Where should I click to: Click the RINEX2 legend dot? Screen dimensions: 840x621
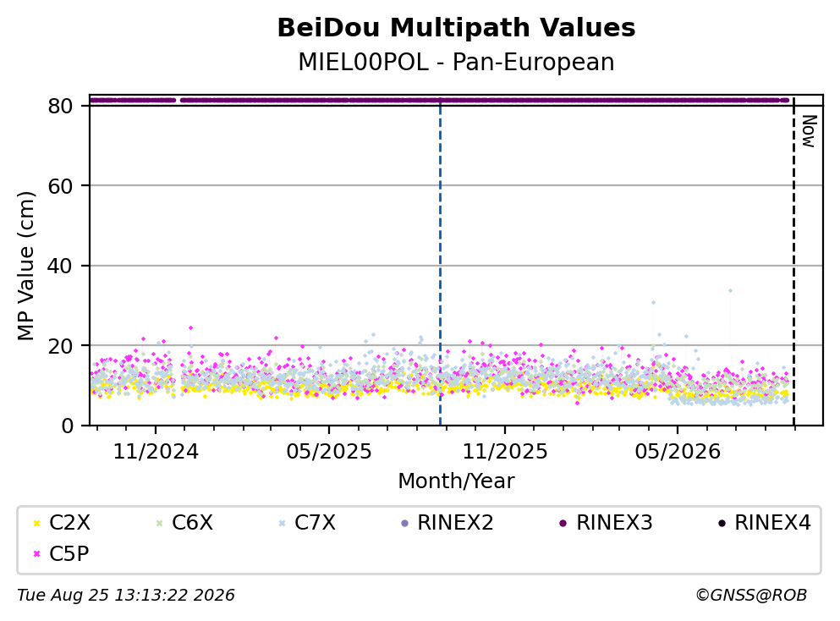pos(404,523)
